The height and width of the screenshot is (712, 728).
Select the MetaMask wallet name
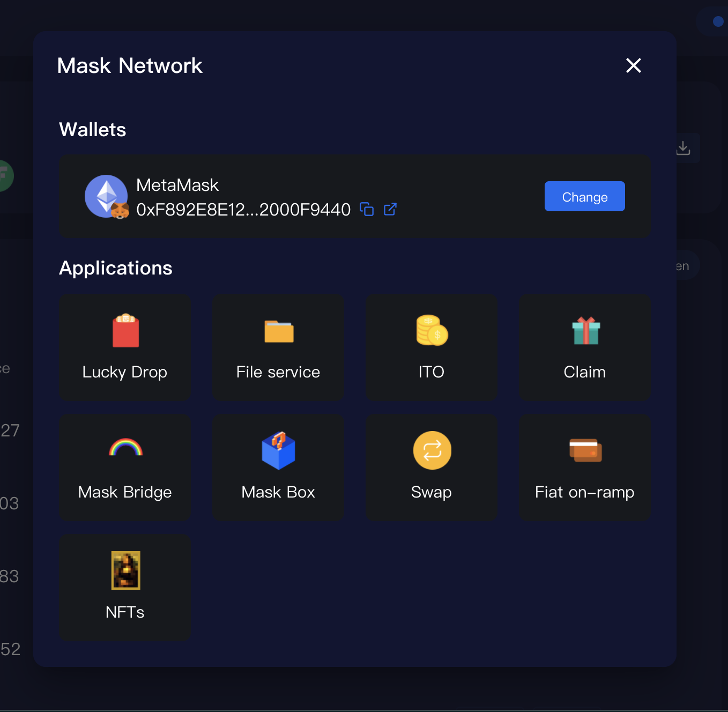tap(177, 185)
